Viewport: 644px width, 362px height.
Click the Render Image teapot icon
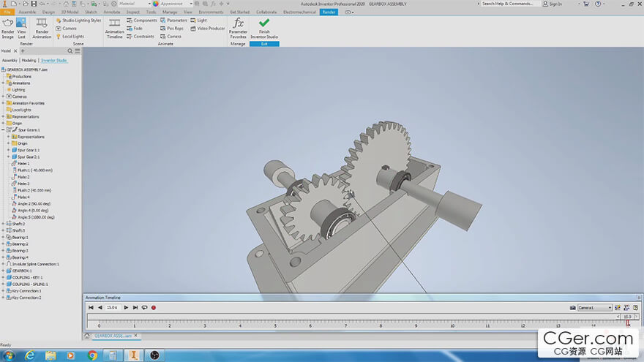pyautogui.click(x=7, y=23)
